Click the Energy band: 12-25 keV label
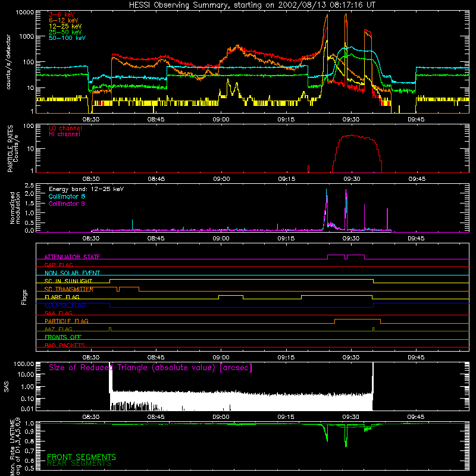476x476 pixels. 86,189
